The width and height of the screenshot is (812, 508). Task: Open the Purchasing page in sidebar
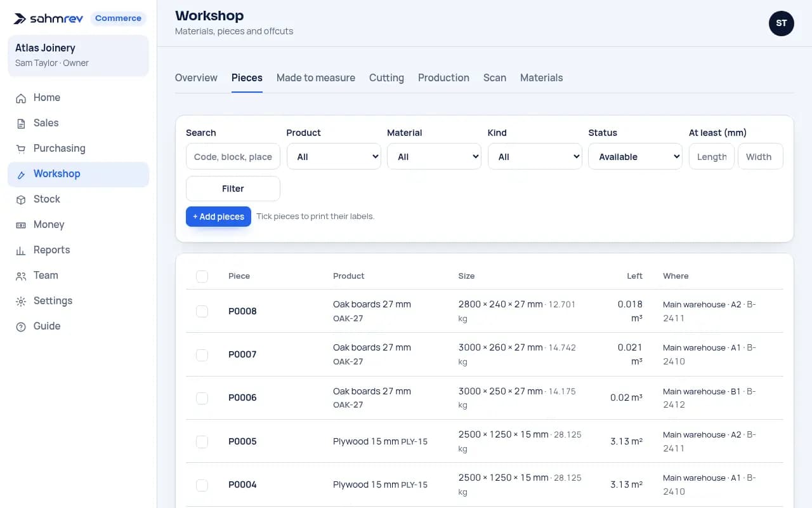[x=78, y=149]
